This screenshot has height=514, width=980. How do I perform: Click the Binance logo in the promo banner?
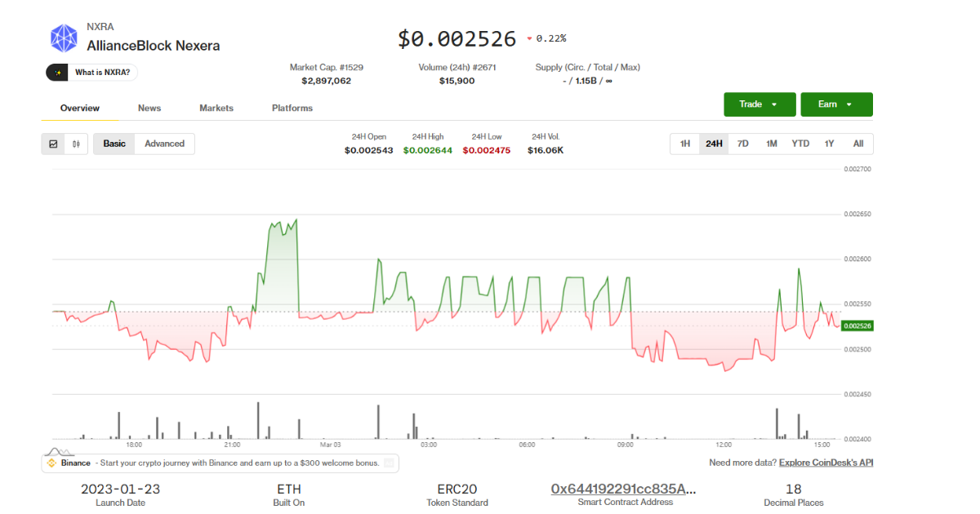(x=52, y=463)
